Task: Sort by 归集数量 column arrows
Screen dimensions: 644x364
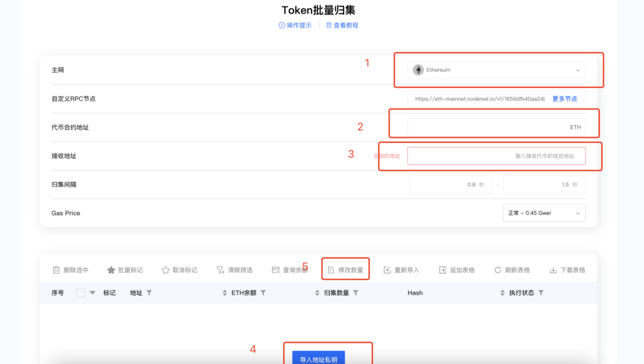Action: click(x=317, y=293)
